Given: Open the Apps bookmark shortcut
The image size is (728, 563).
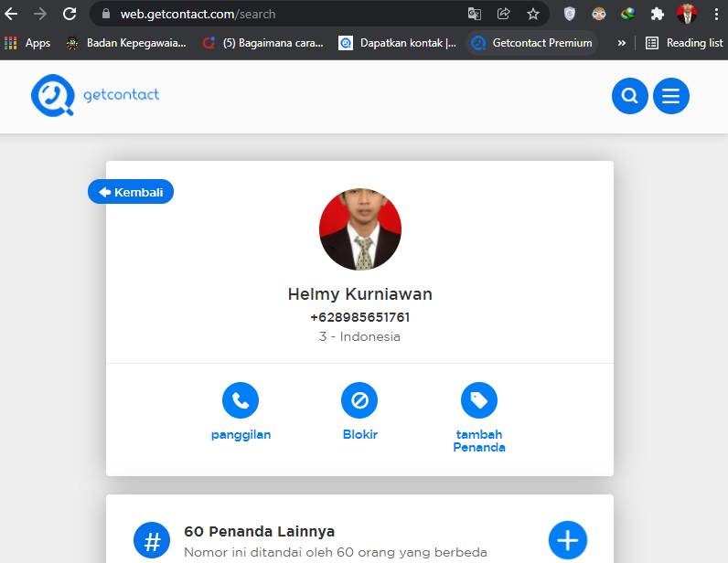Looking at the screenshot, I should 27,43.
